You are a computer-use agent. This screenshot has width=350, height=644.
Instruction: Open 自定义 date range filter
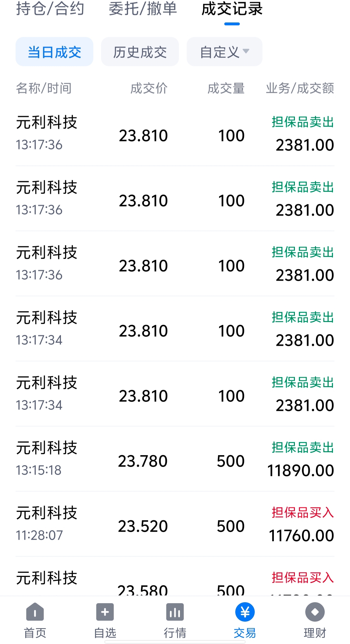[225, 52]
